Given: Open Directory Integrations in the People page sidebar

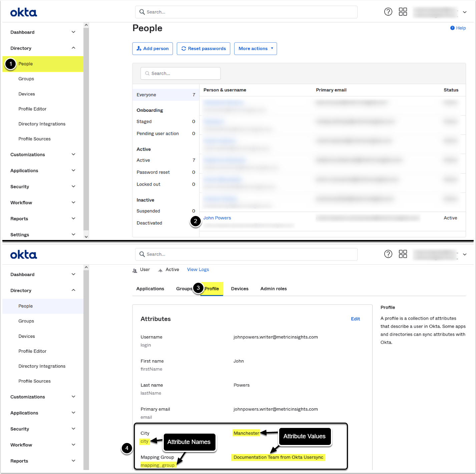Looking at the screenshot, I should click(x=42, y=124).
